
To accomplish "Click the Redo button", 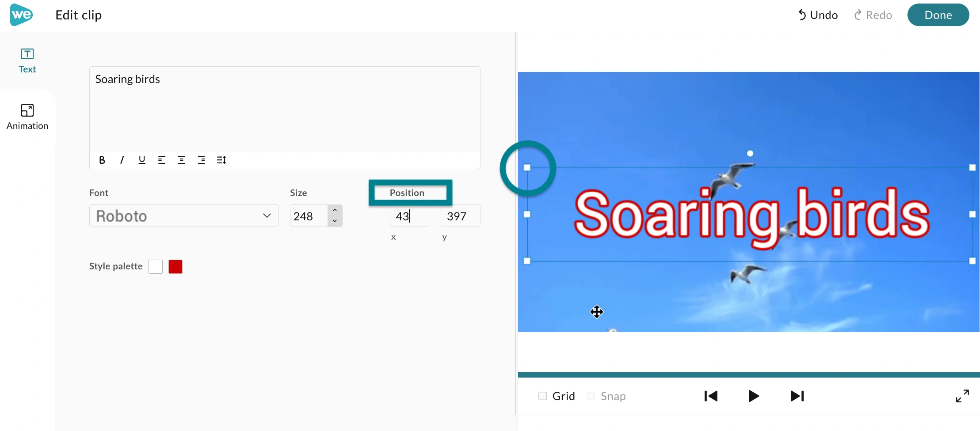I will tap(873, 15).
